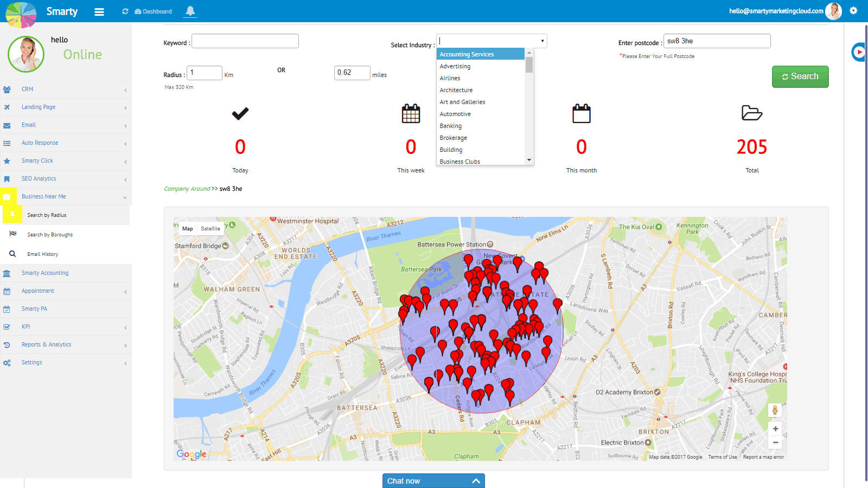
Task: Switch map to Satellite view
Action: tap(210, 229)
